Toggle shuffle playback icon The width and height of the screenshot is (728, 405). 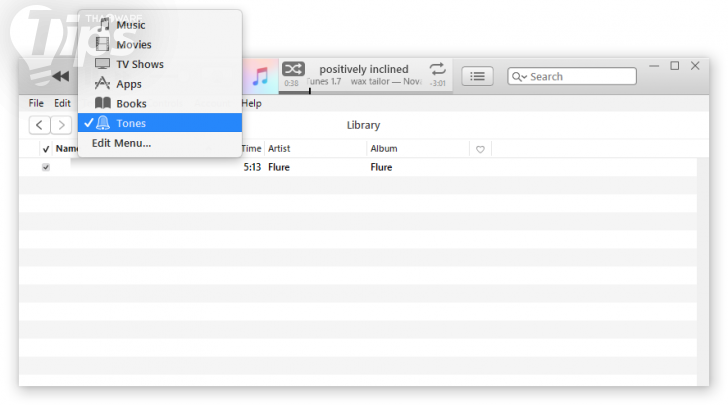(x=293, y=69)
